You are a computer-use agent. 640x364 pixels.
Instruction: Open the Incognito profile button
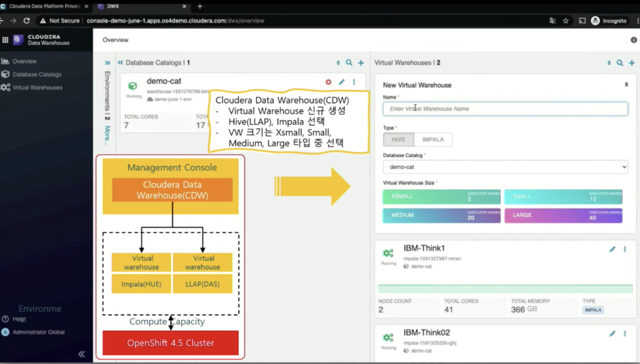tap(609, 21)
